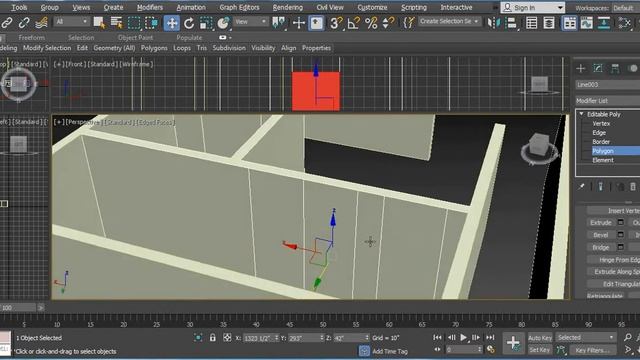The image size is (640, 360).
Task: Toggle Layer Explorer icon
Action: [x=549, y=23]
